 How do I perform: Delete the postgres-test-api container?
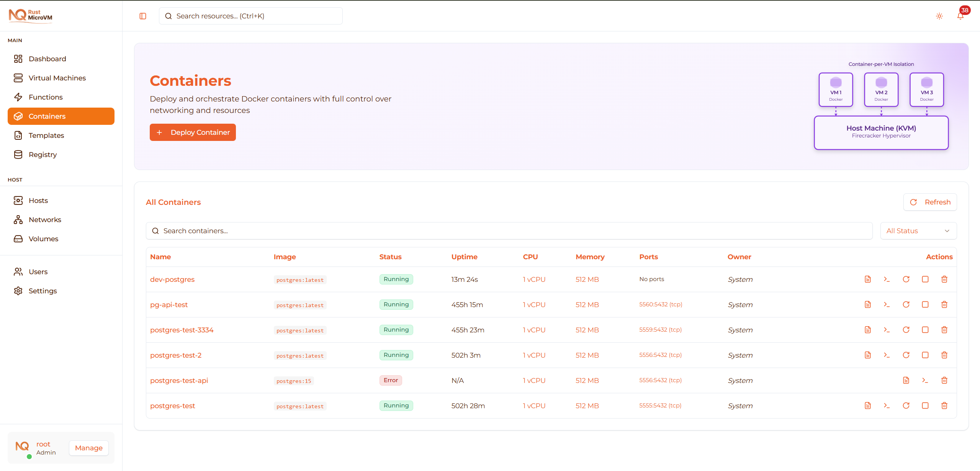point(944,380)
